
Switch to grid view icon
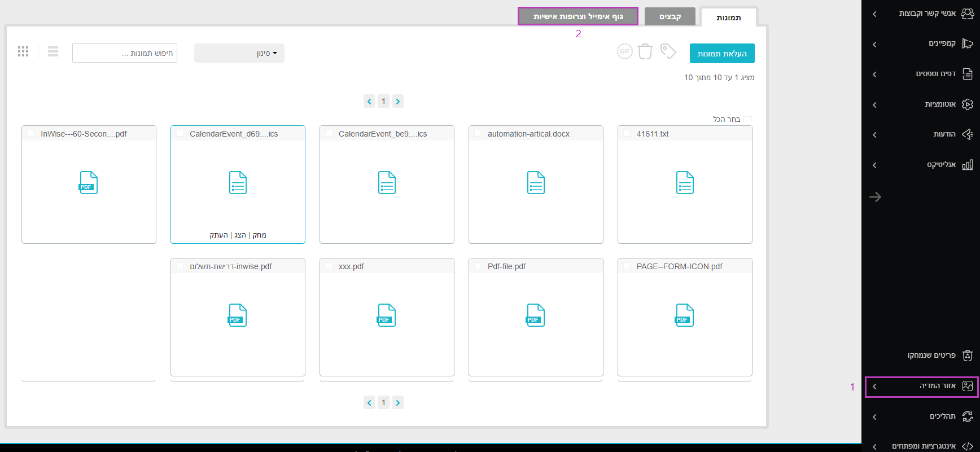coord(23,51)
